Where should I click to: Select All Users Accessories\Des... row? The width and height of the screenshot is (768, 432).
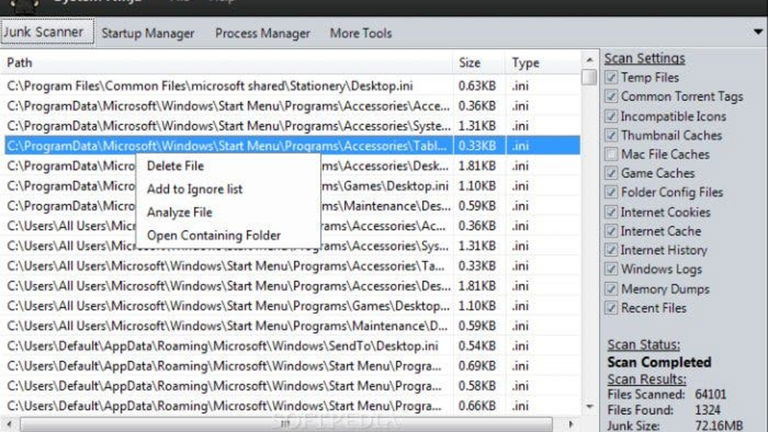[x=292, y=286]
